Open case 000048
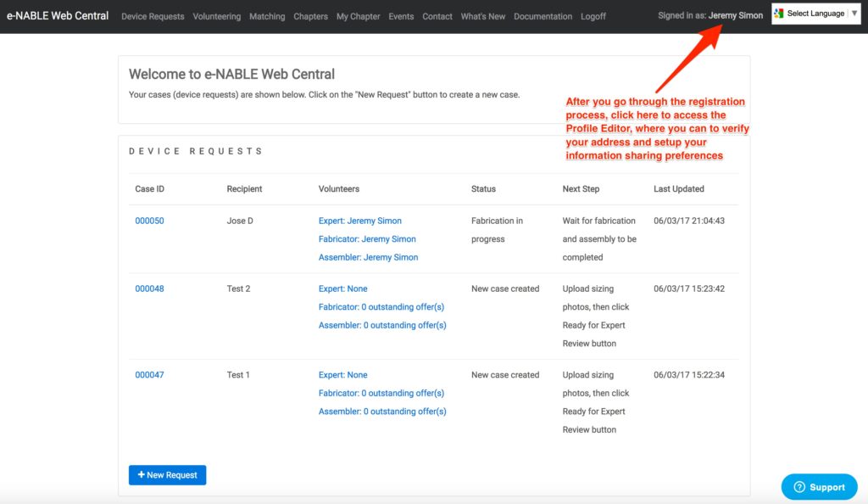Viewport: 868px width, 504px height. pos(149,288)
